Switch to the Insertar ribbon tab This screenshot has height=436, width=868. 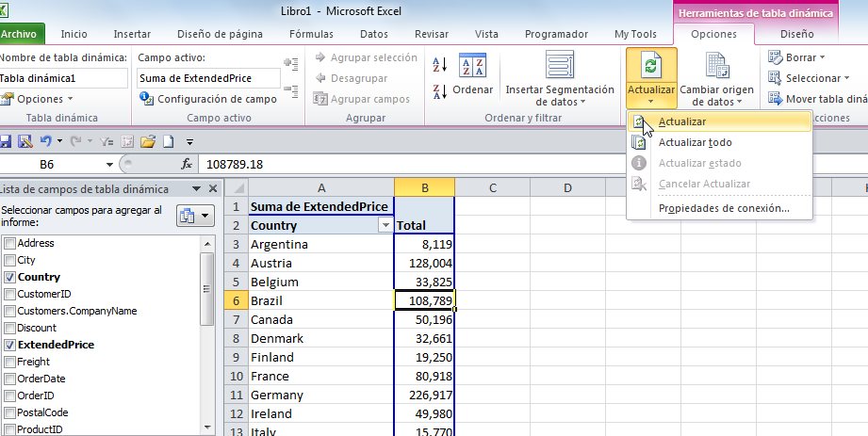pyautogui.click(x=132, y=34)
